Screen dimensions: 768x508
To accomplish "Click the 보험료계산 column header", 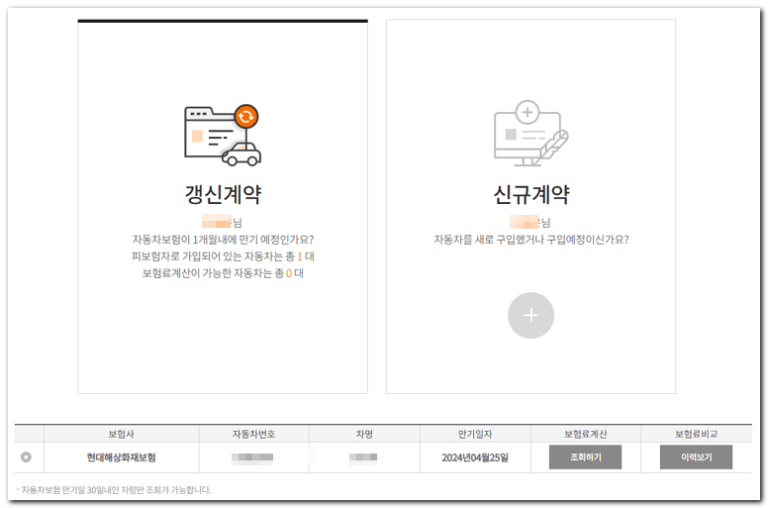I will (x=585, y=434).
